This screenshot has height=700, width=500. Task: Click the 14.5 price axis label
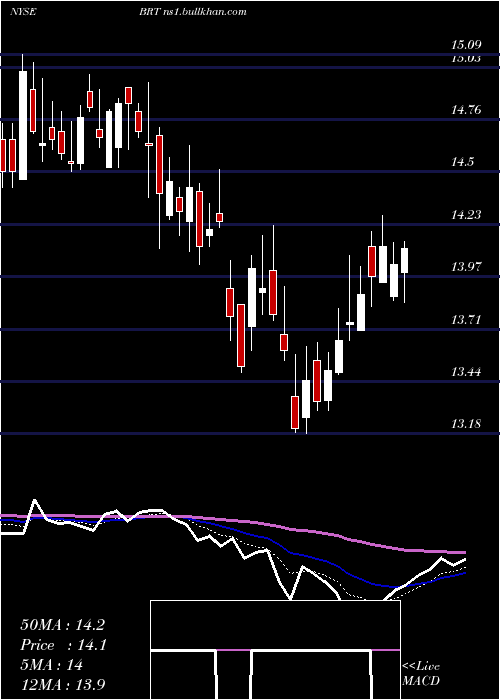(462, 162)
